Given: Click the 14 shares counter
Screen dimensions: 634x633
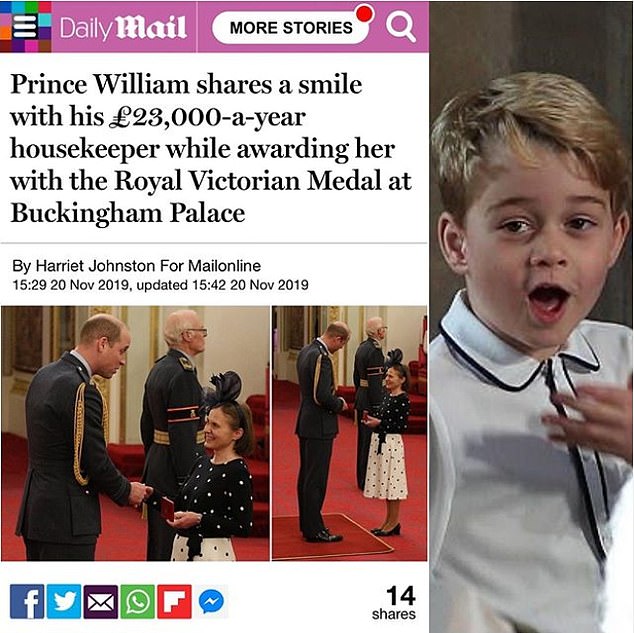Looking at the screenshot, I should pyautogui.click(x=394, y=603).
